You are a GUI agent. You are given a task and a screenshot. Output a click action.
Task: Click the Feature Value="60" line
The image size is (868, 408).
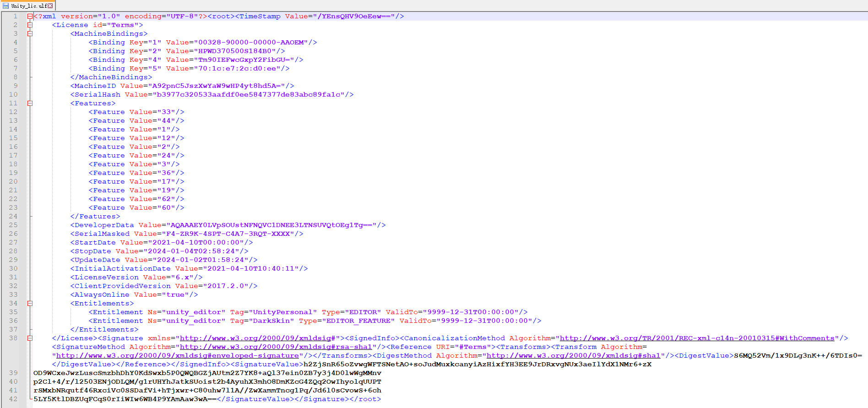tap(136, 207)
